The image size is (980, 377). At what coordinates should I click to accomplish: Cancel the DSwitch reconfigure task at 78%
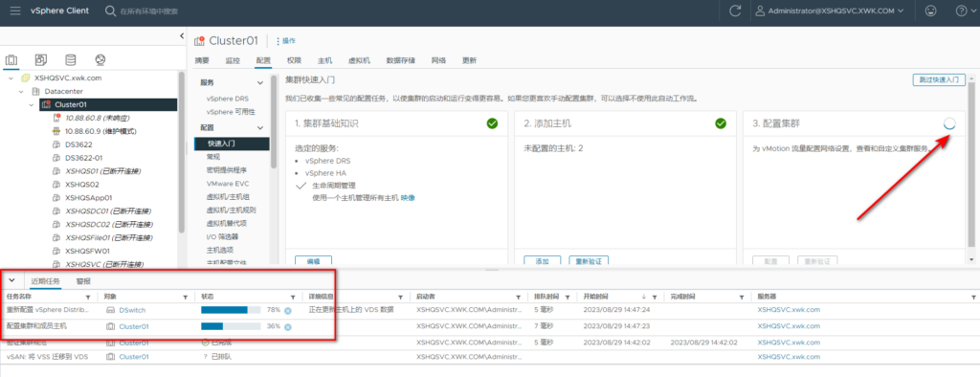(287, 310)
